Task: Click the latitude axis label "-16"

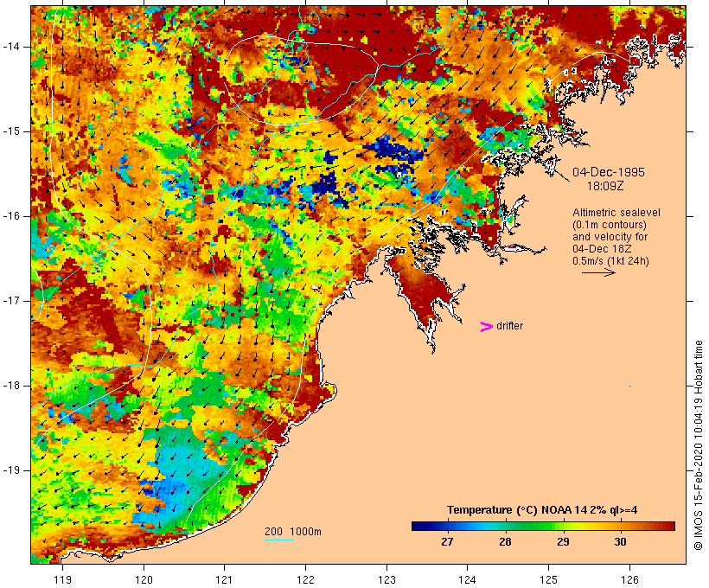Action: pos(11,216)
